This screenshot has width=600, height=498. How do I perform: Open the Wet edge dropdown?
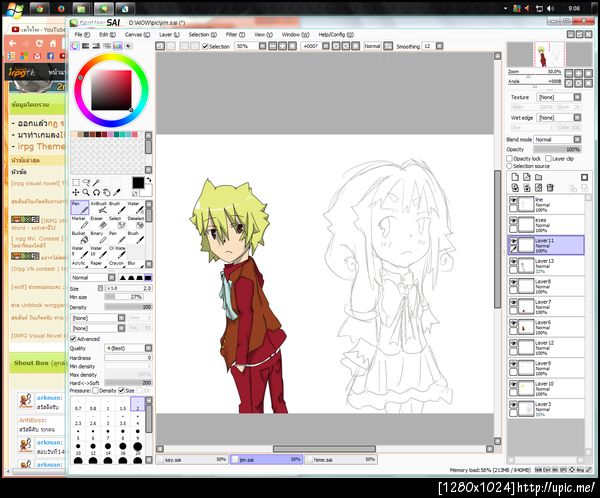pyautogui.click(x=577, y=118)
